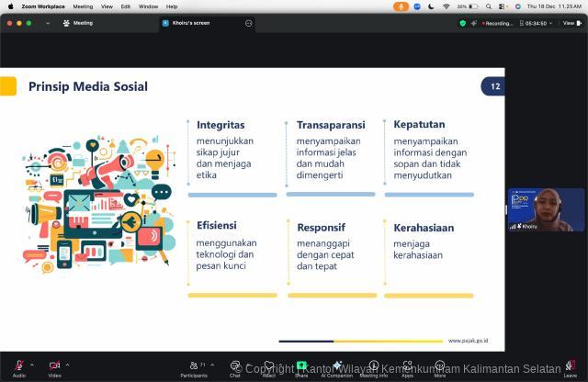Open the View dropdown at top right
Screen dimensions: 588x382
(569, 23)
